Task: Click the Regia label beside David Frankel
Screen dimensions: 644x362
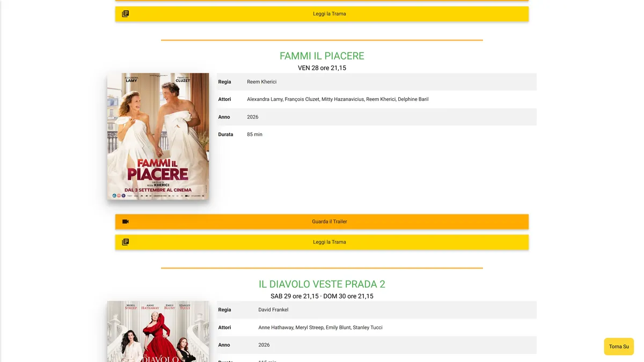Action: click(x=225, y=310)
